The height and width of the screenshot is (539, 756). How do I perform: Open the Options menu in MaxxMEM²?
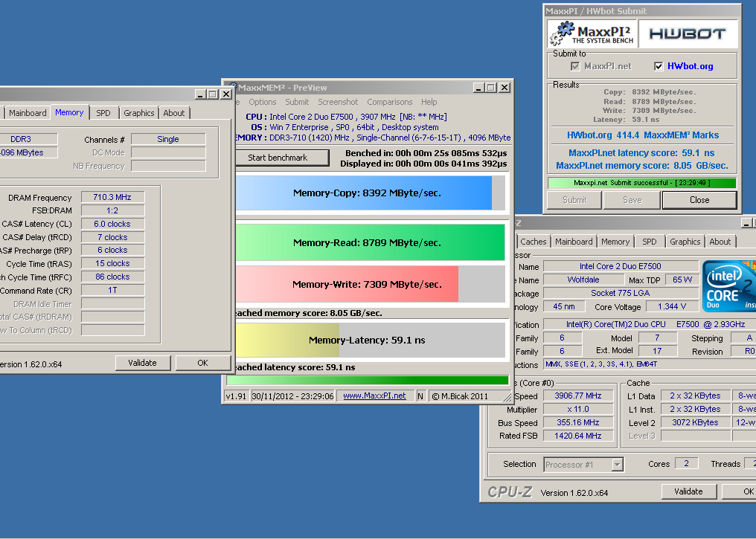(262, 102)
